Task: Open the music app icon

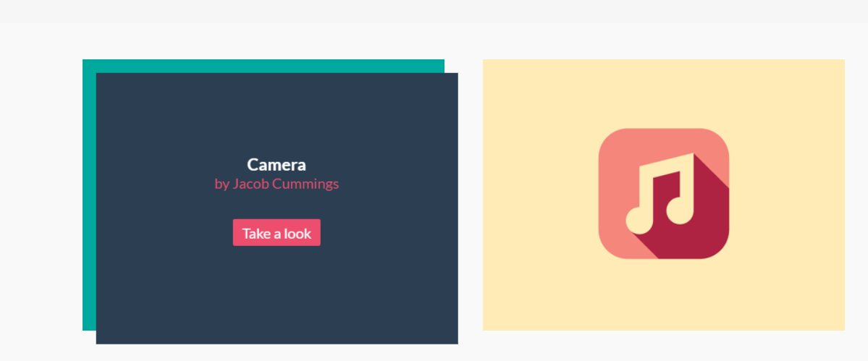Action: coord(664,193)
